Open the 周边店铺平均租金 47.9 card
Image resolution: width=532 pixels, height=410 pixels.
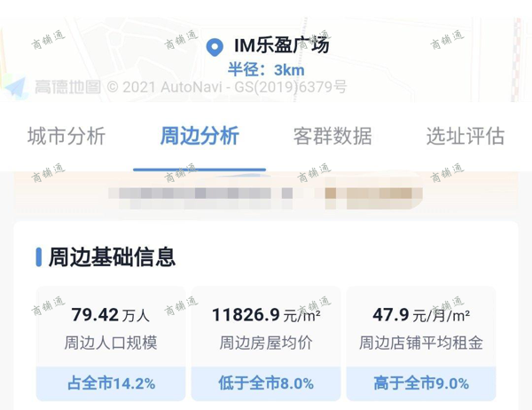click(x=420, y=343)
